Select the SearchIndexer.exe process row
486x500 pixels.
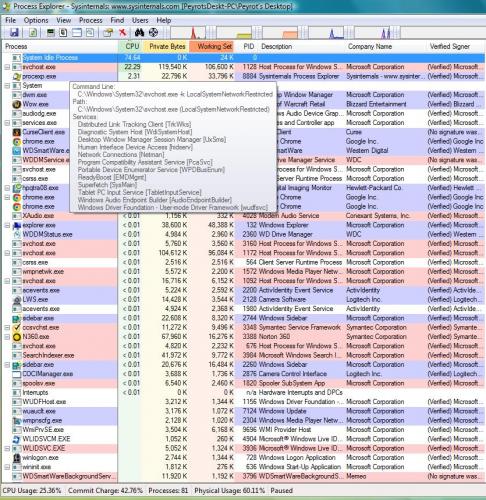pos(243,355)
